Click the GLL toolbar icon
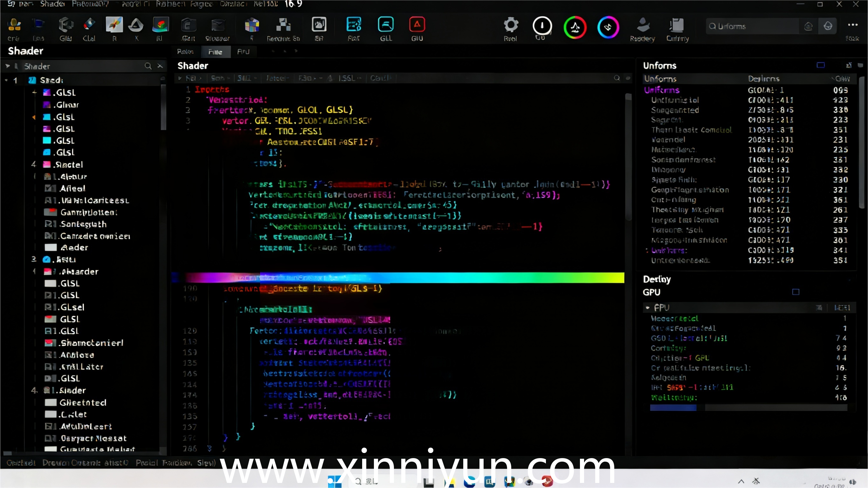 pos(386,25)
